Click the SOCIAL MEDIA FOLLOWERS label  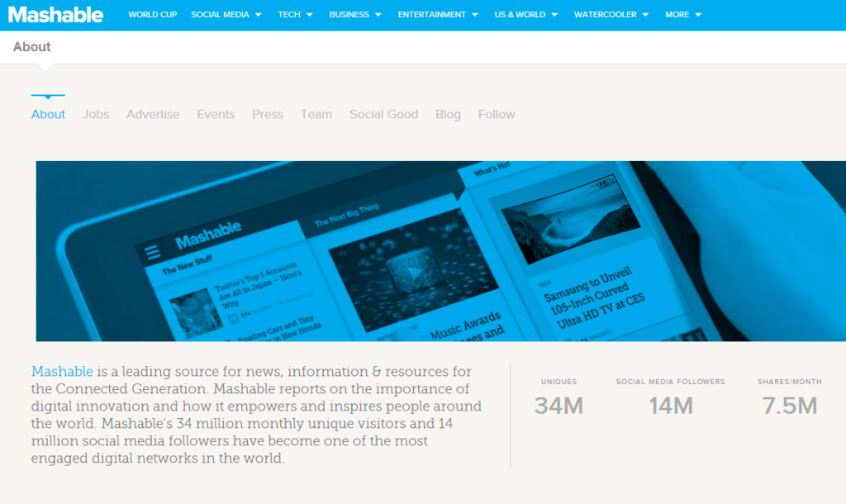pos(671,382)
